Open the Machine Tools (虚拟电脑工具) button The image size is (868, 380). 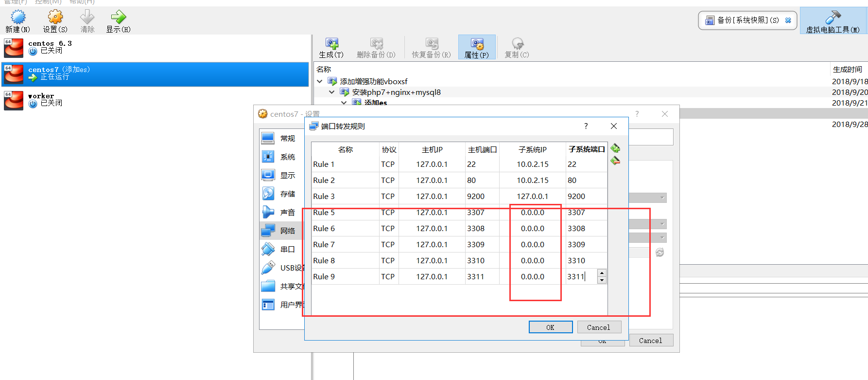click(833, 21)
